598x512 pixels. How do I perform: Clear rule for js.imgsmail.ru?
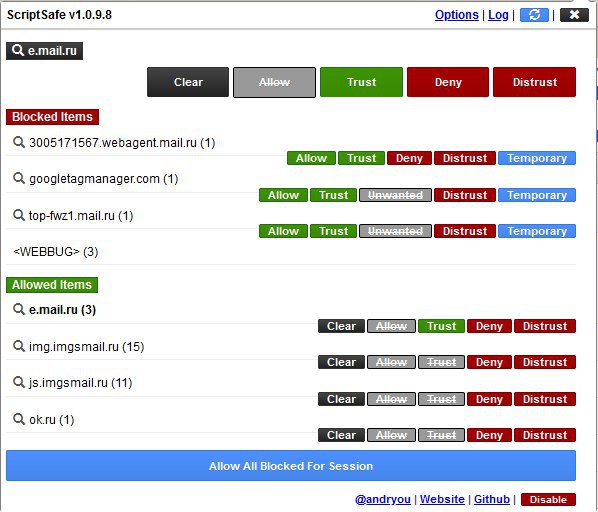click(341, 399)
